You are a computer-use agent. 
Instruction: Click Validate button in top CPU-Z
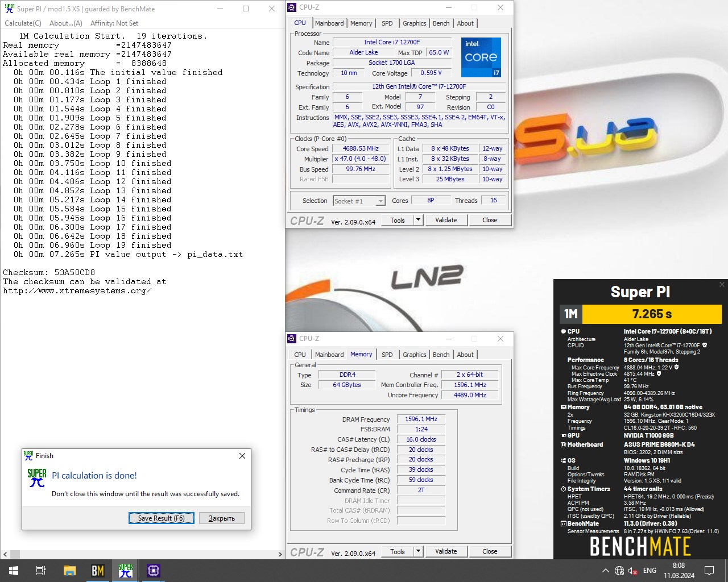[446, 220]
